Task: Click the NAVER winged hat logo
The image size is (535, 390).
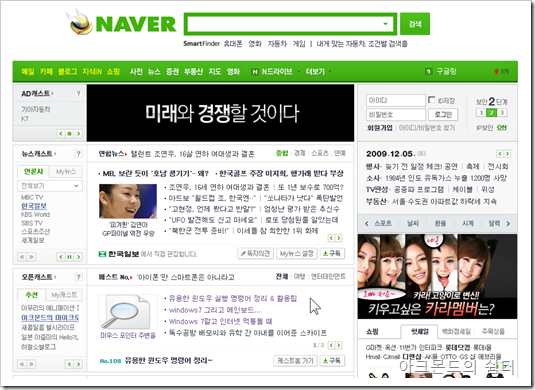Action: 80,23
